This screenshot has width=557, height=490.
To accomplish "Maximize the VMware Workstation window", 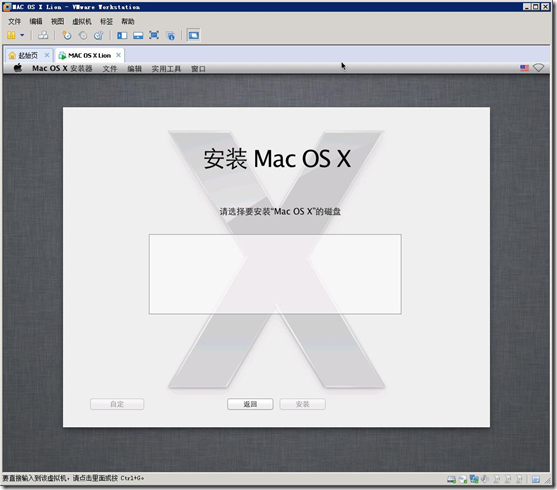I will tap(536, 6).
